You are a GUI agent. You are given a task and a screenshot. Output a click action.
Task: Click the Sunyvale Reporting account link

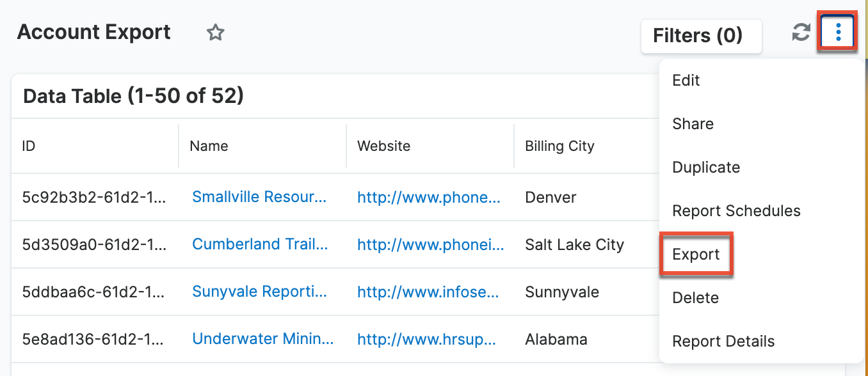click(x=259, y=292)
